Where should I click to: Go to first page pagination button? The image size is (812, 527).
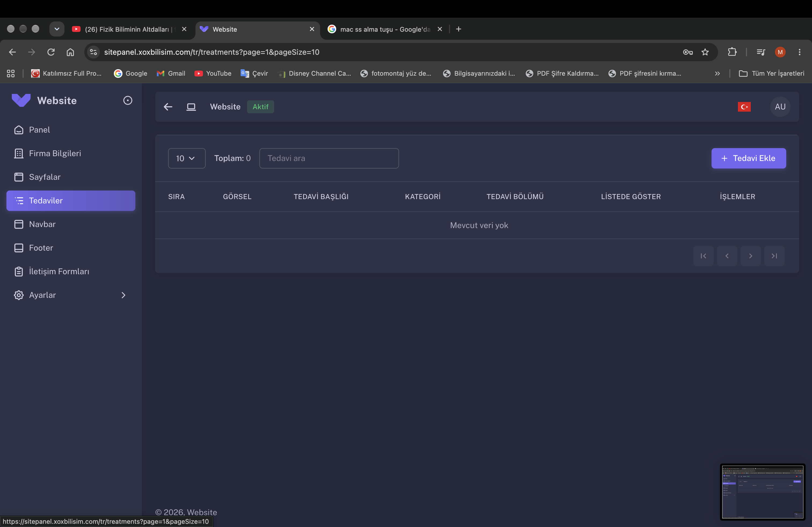click(703, 256)
